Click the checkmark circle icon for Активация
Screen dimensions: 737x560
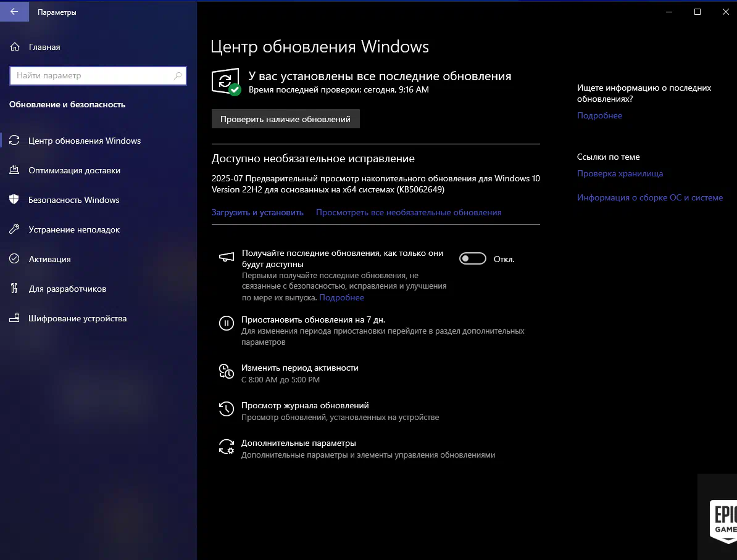coord(14,258)
